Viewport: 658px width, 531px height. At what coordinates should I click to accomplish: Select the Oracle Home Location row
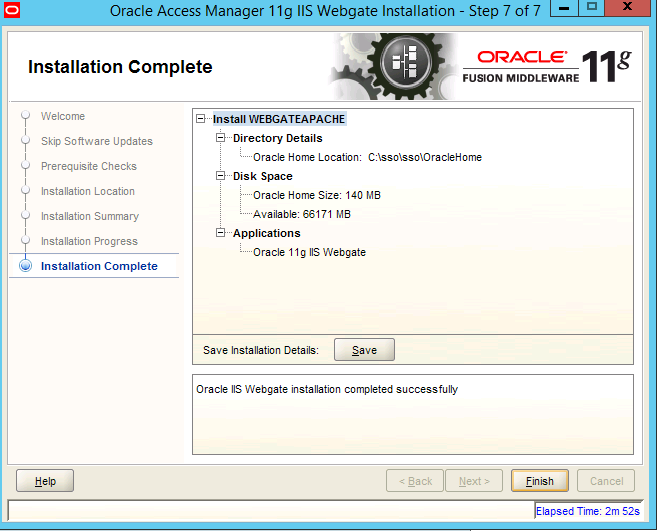click(367, 157)
